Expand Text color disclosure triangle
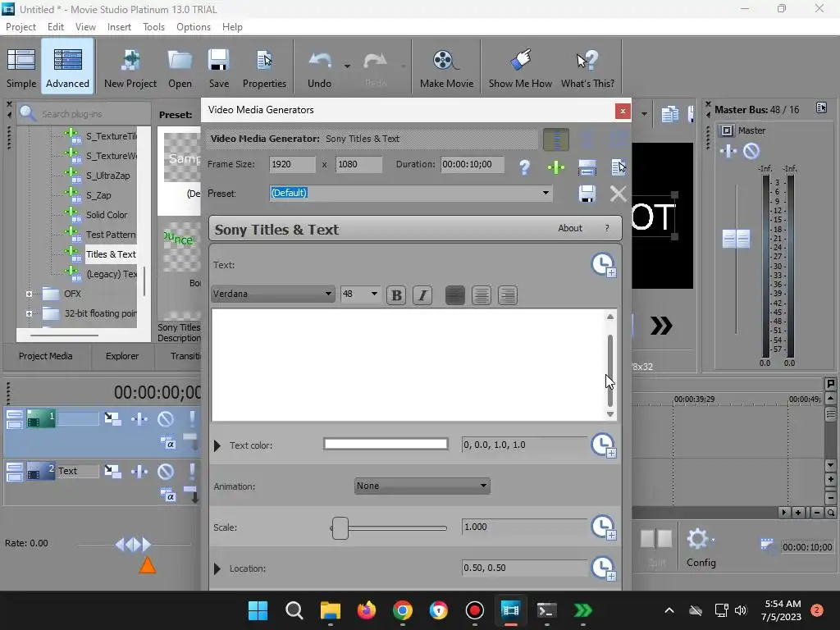The height and width of the screenshot is (630, 840). click(x=217, y=445)
